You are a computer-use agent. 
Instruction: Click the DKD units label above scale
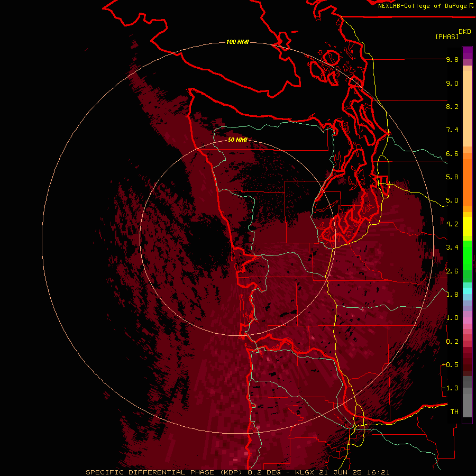coord(464,32)
